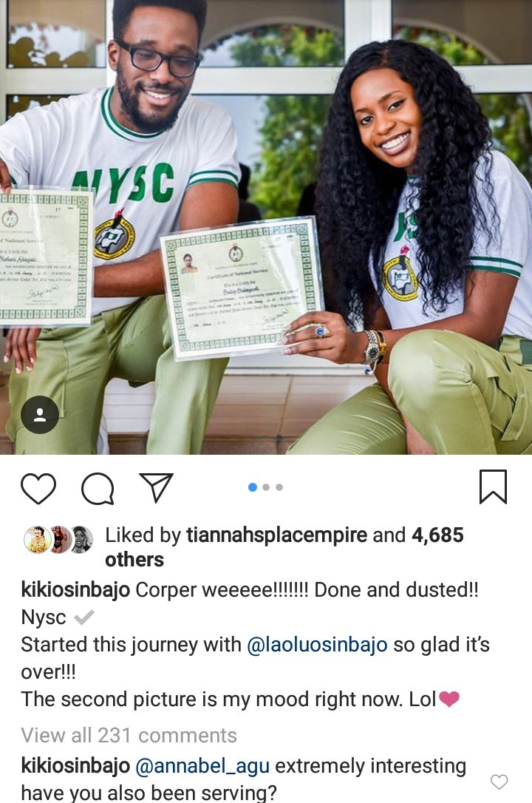Select the first blue carousel dot

(252, 487)
